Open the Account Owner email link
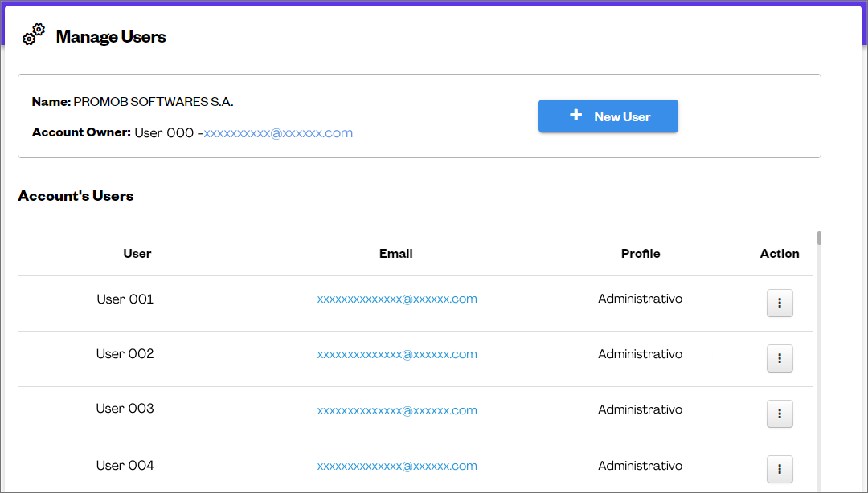 pos(278,133)
